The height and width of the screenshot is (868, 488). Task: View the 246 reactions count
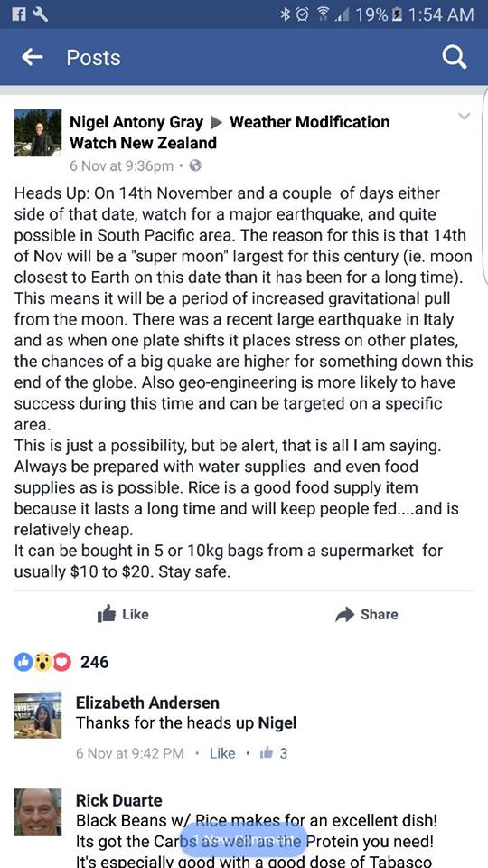(x=95, y=662)
